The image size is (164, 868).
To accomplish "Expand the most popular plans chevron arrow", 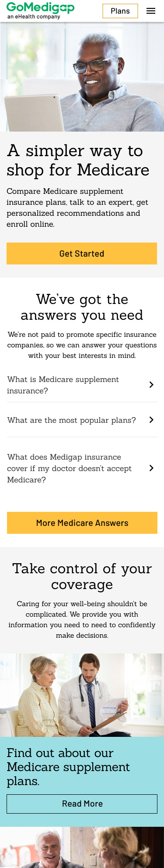I will 151,420.
